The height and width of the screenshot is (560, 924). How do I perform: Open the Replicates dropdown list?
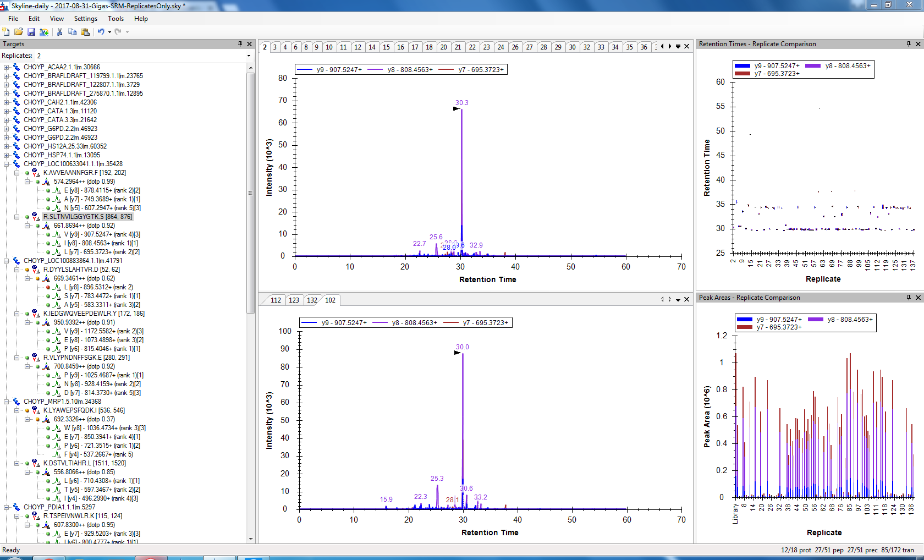point(249,56)
